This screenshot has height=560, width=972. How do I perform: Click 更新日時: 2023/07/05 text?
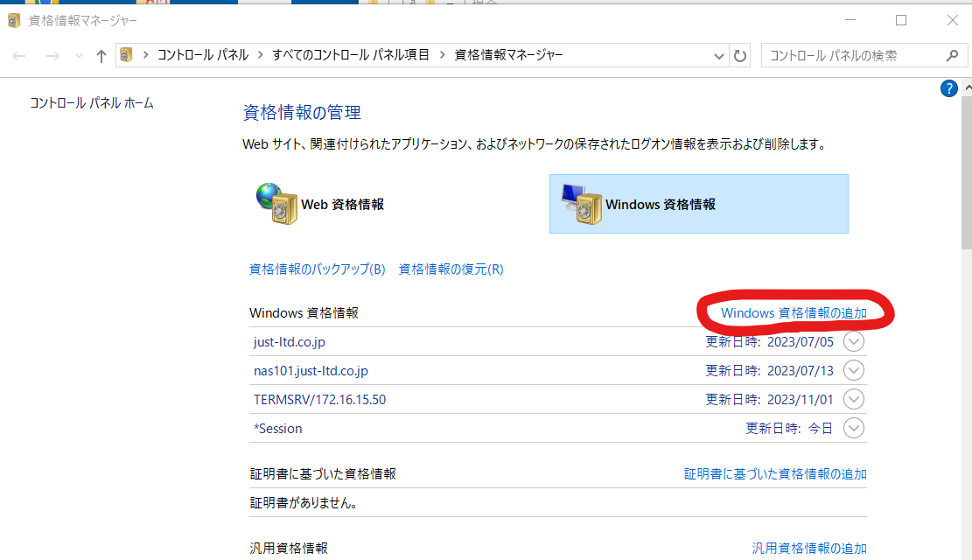click(x=769, y=342)
